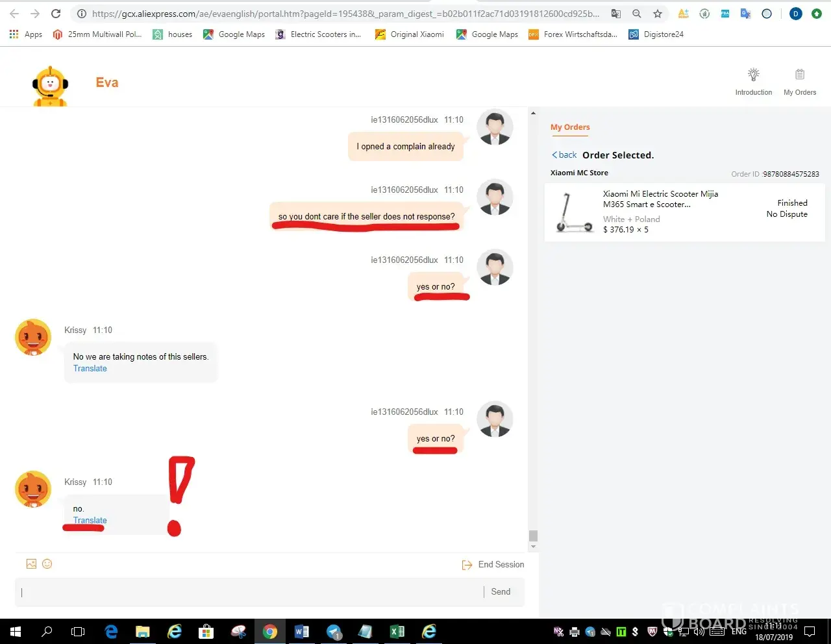Image resolution: width=831 pixels, height=644 pixels.
Task: Translate the 'No we are taking notes' message
Action: coord(90,369)
